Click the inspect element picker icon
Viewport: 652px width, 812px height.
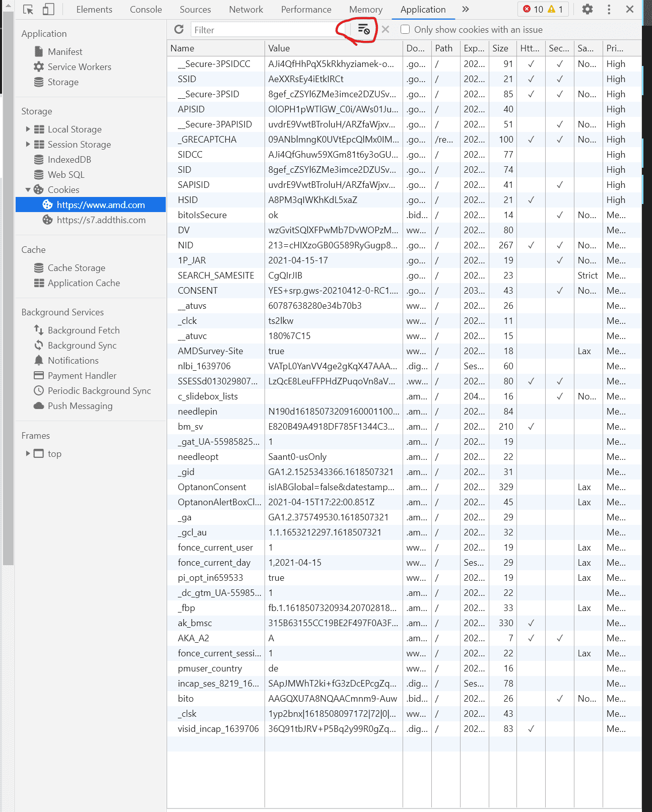[x=28, y=10]
